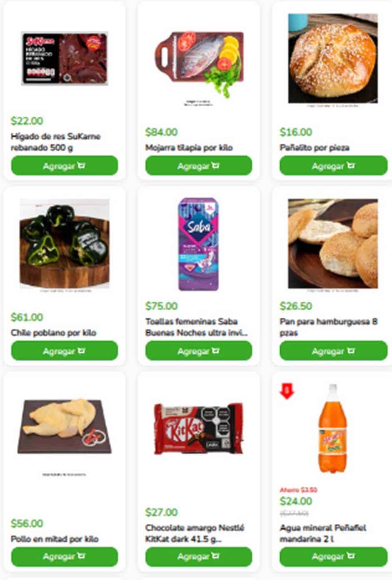Add Agua mineral Peñafiel mandarina to cart
Screen dimensions: 392x580
point(333,556)
